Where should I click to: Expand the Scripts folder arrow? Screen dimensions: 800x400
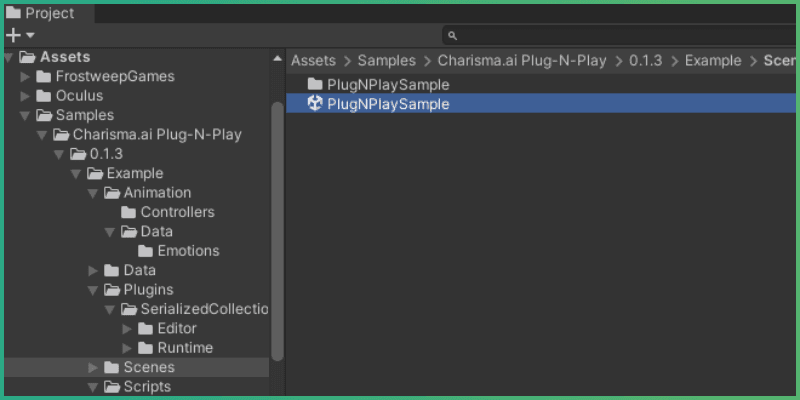[x=93, y=387]
